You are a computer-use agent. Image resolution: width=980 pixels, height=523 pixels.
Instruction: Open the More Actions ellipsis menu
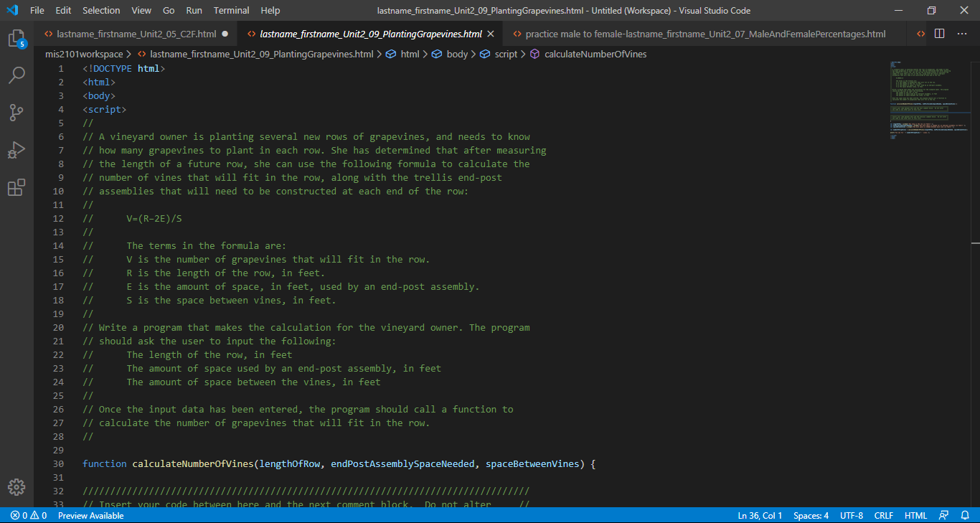pos(962,33)
